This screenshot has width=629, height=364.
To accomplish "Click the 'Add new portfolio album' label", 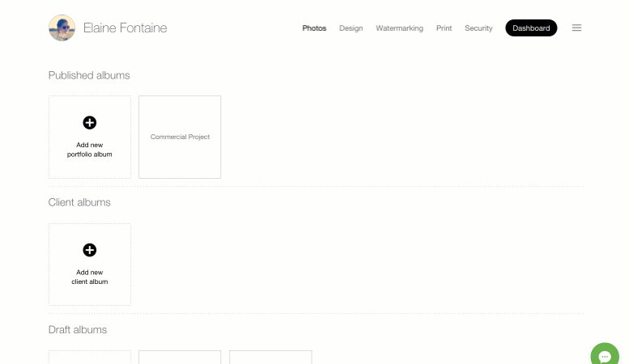I will [x=90, y=150].
